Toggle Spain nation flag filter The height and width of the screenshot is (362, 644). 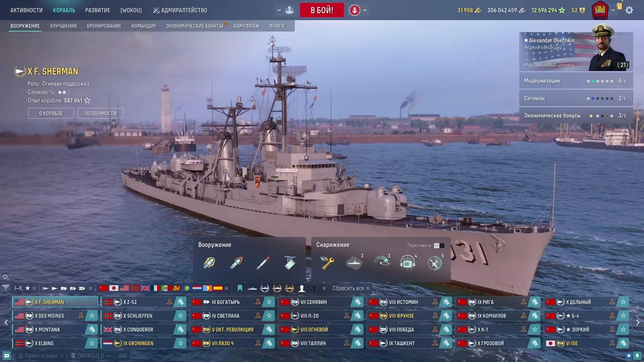pos(218,288)
